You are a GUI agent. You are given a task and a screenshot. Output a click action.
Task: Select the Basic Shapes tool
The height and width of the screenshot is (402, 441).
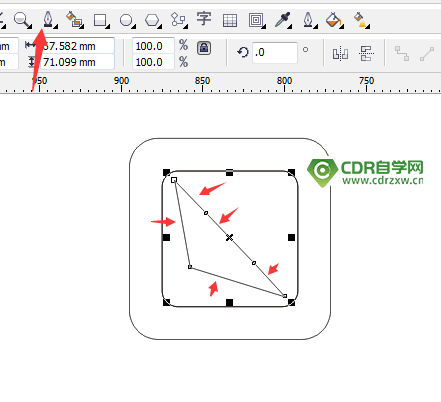178,19
